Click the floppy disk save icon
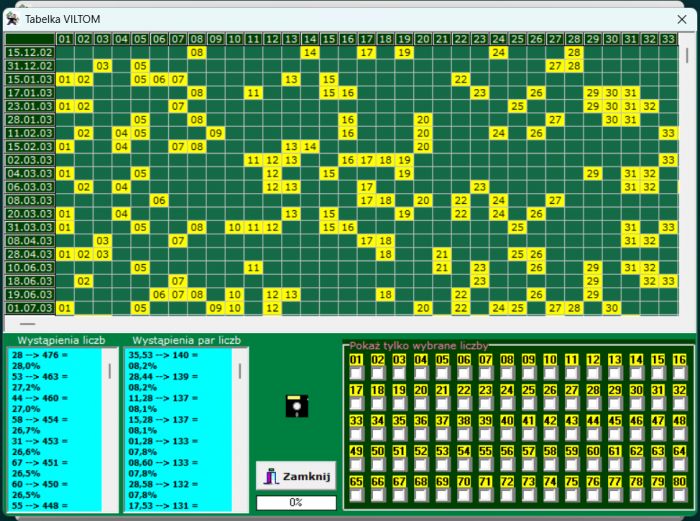 click(296, 405)
